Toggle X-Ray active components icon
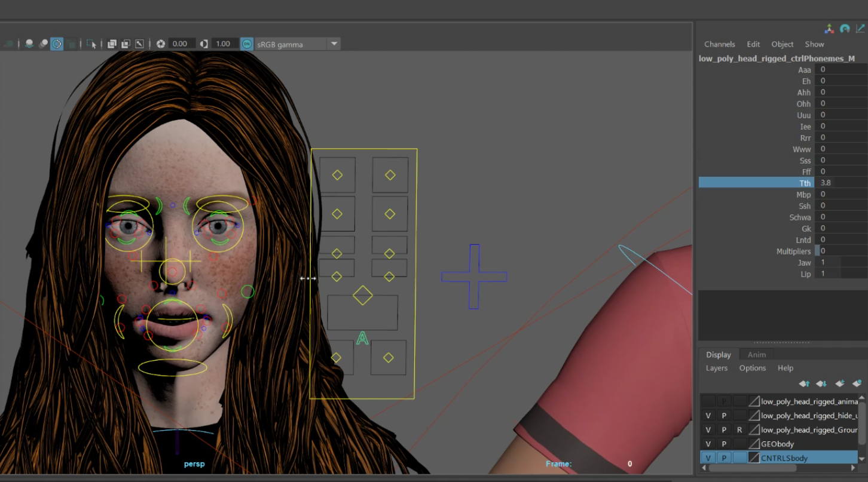The height and width of the screenshot is (482, 868). 126,44
